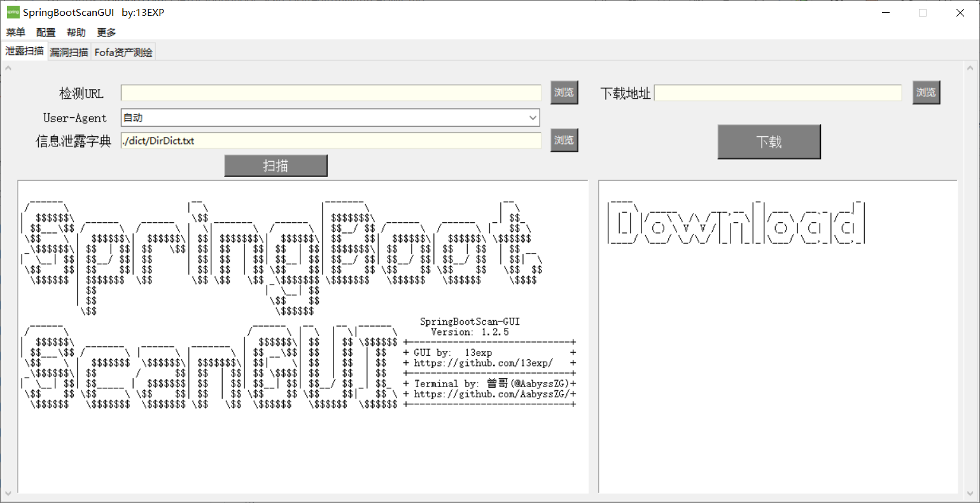Click scroll-up arrow at top-right corner

970,68
